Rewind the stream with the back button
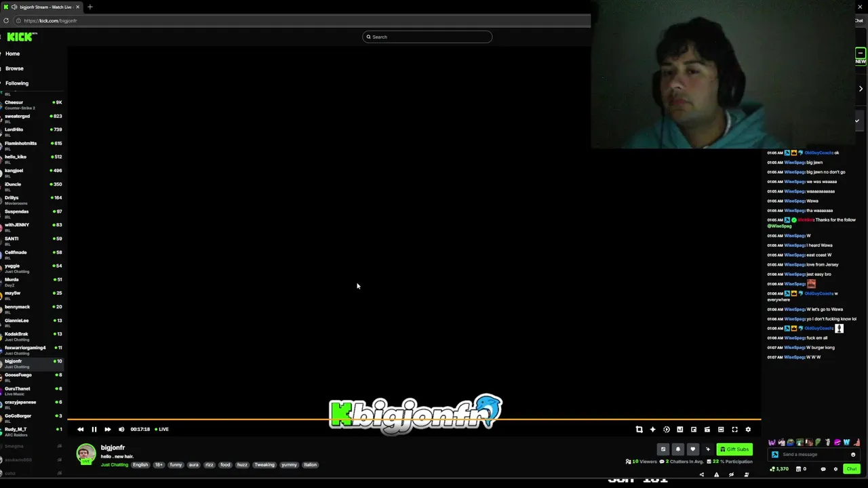The image size is (868, 488). (x=81, y=429)
